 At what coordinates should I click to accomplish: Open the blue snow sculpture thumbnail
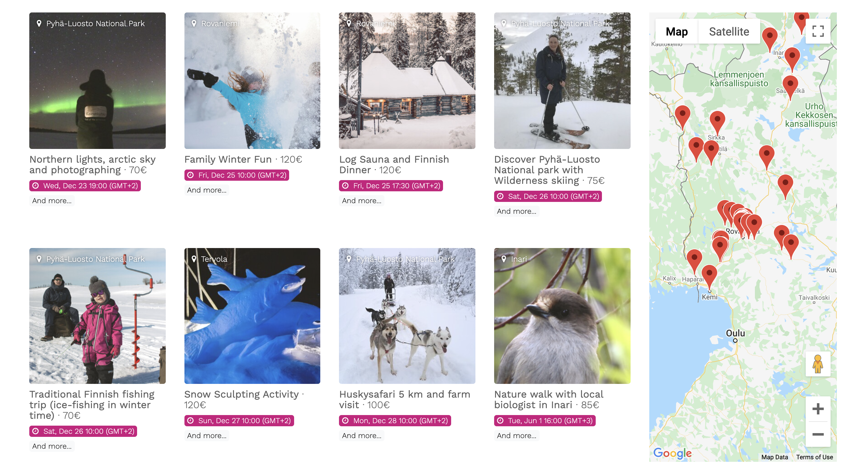click(252, 316)
